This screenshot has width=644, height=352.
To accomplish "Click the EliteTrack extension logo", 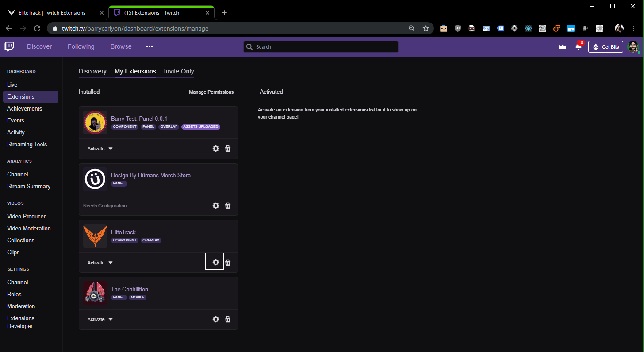I will [95, 236].
